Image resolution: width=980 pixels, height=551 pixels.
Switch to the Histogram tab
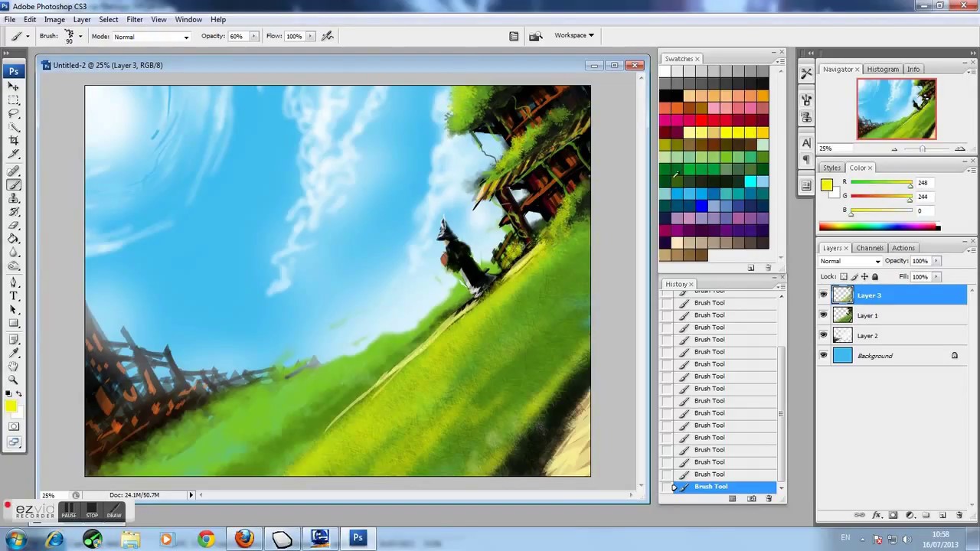[x=883, y=69]
